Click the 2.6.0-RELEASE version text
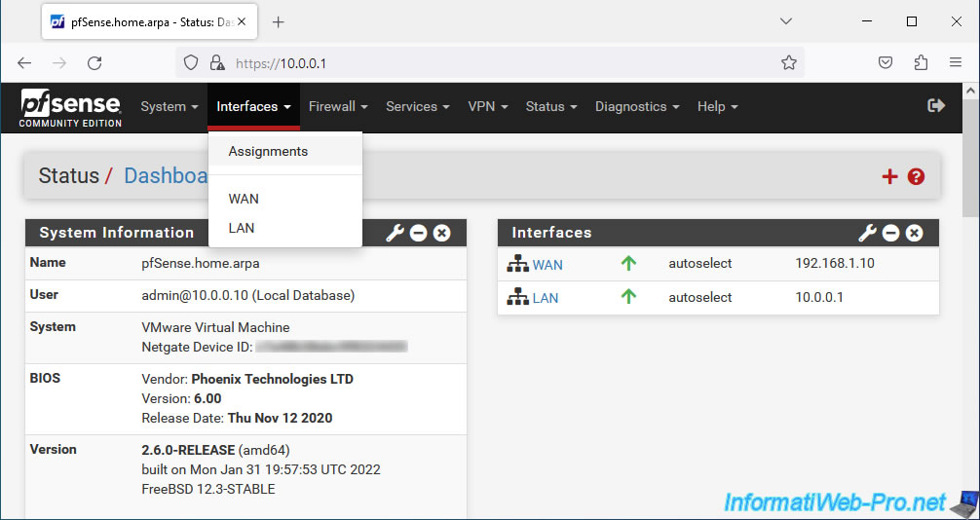 click(x=188, y=450)
